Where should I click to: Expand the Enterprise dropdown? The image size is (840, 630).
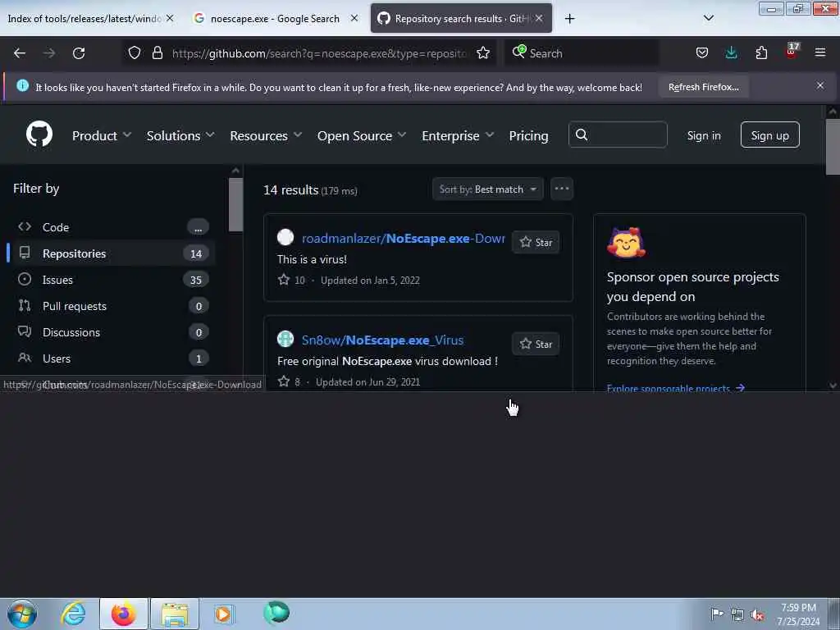pos(458,135)
